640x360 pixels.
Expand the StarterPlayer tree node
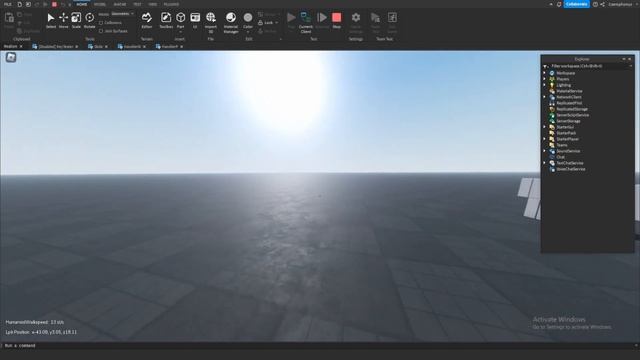[544, 139]
